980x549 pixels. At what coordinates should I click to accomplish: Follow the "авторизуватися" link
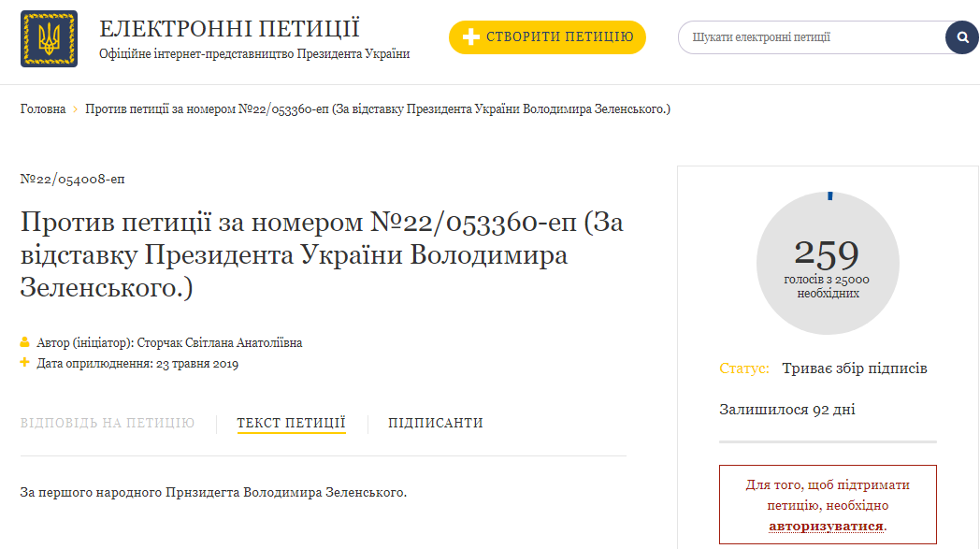pos(826,527)
